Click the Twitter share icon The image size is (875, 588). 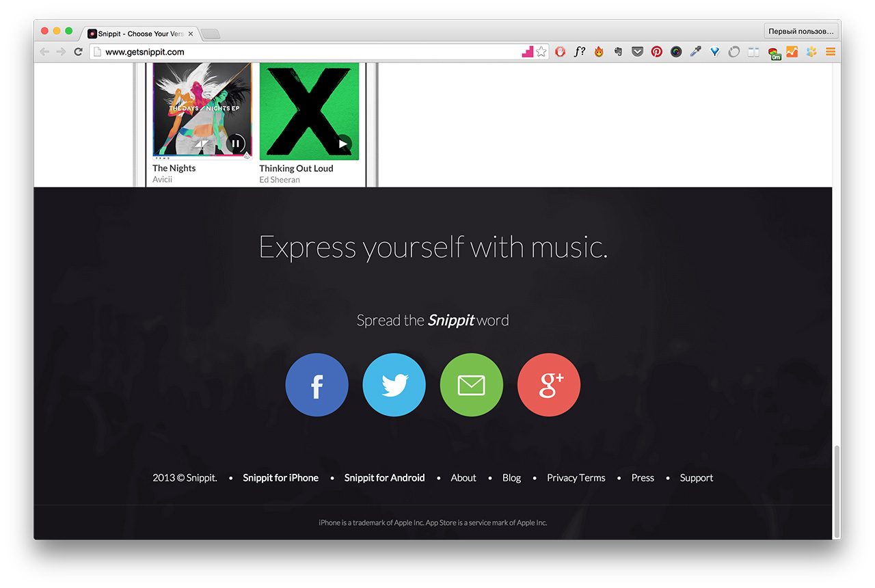click(x=394, y=385)
